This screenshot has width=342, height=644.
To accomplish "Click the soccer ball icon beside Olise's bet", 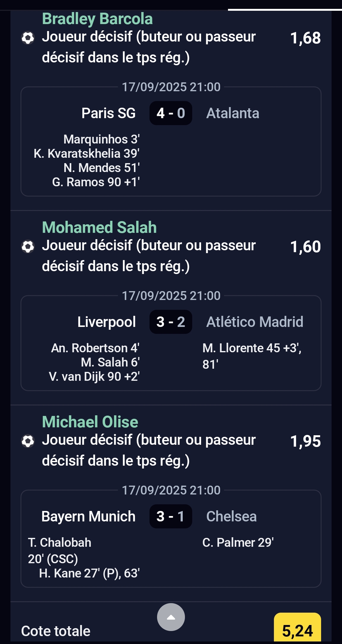I will click(x=28, y=441).
